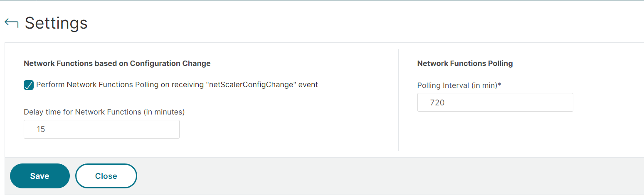
Task: Close the Settings page with Close button
Action: pyautogui.click(x=106, y=176)
